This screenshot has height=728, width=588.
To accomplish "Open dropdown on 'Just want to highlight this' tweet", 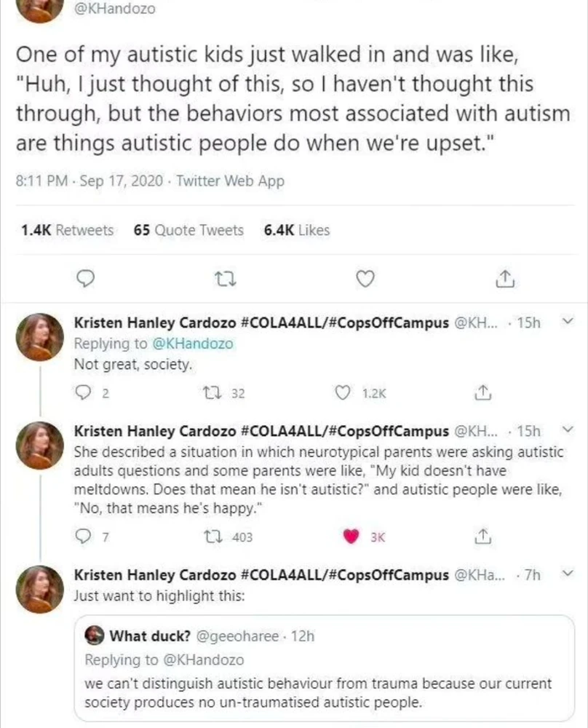I will point(569,574).
